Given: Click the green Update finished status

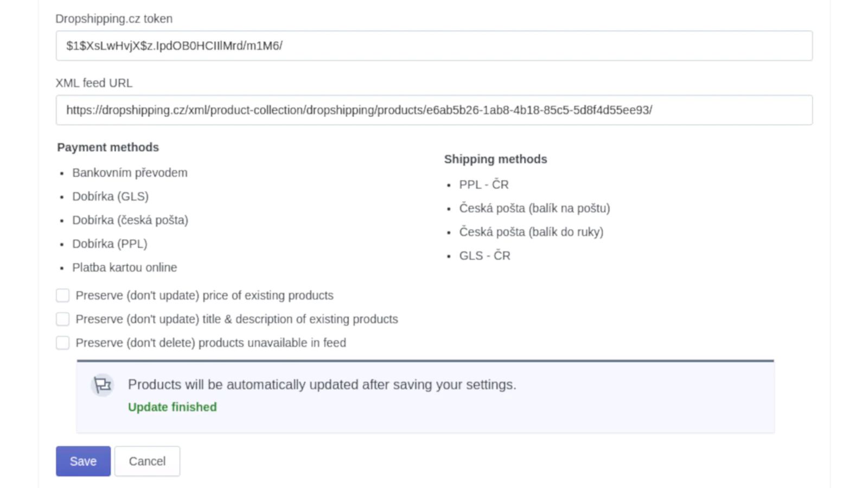Looking at the screenshot, I should pyautogui.click(x=172, y=407).
